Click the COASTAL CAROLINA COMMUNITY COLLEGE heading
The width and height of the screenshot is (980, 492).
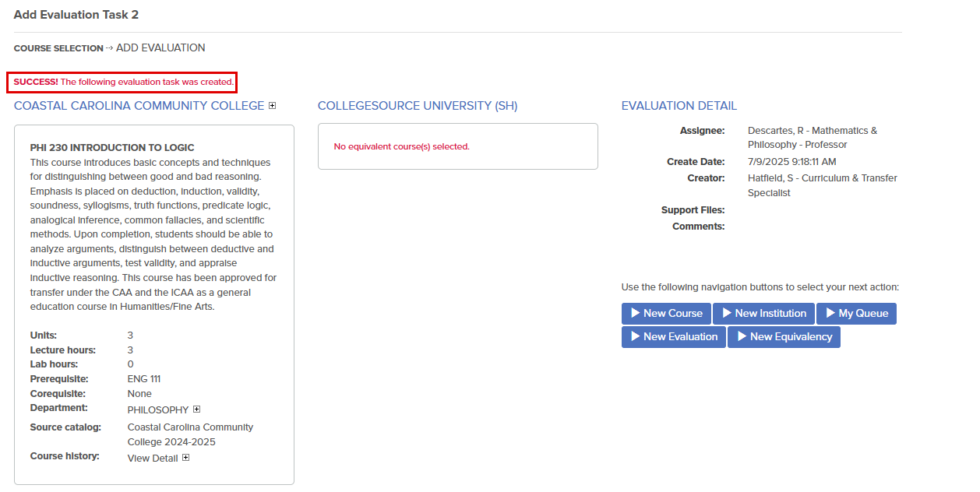click(139, 106)
